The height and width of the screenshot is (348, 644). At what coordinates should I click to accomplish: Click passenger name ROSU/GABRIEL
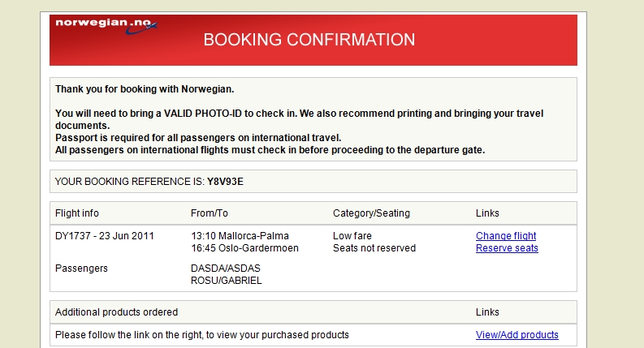coord(227,281)
